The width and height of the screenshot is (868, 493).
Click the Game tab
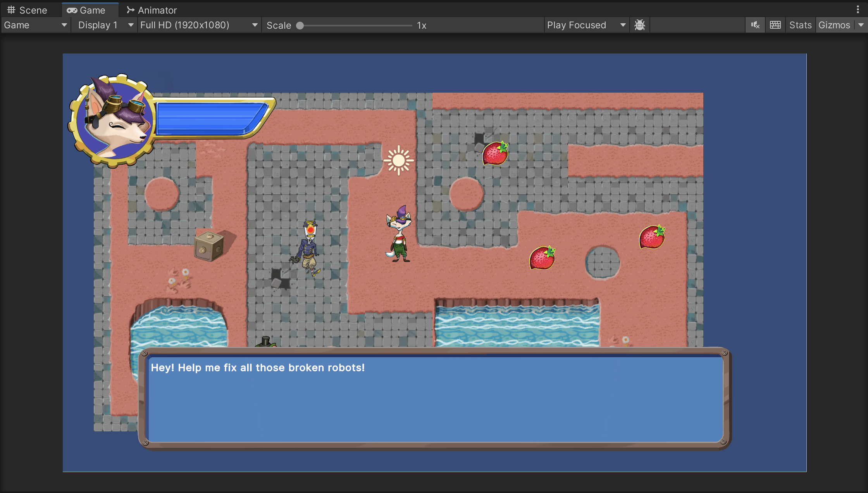click(86, 10)
